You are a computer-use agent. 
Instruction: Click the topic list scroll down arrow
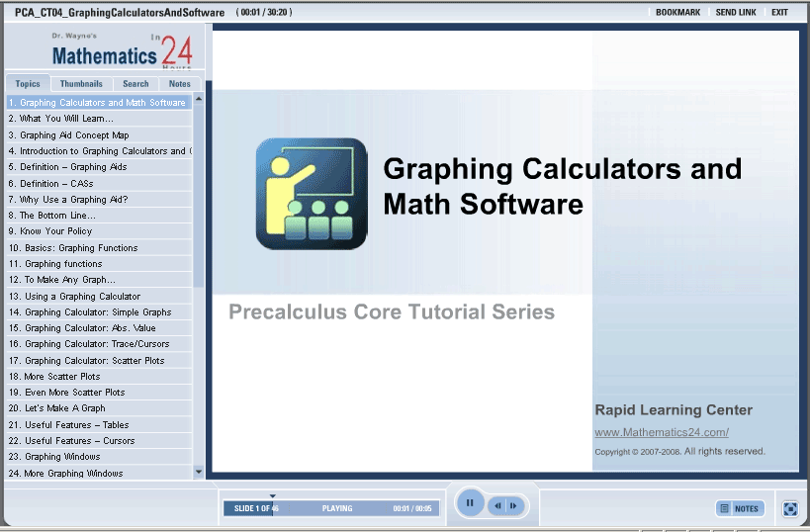tap(199, 472)
